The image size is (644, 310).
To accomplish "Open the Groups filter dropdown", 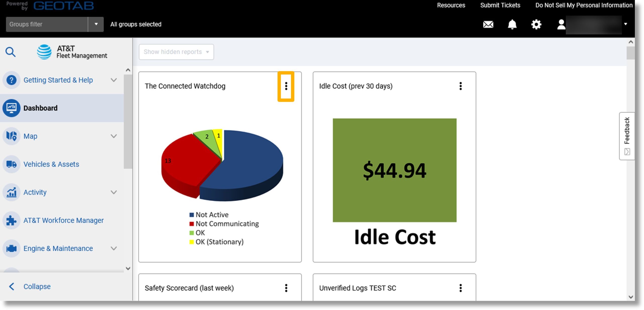I will [95, 24].
